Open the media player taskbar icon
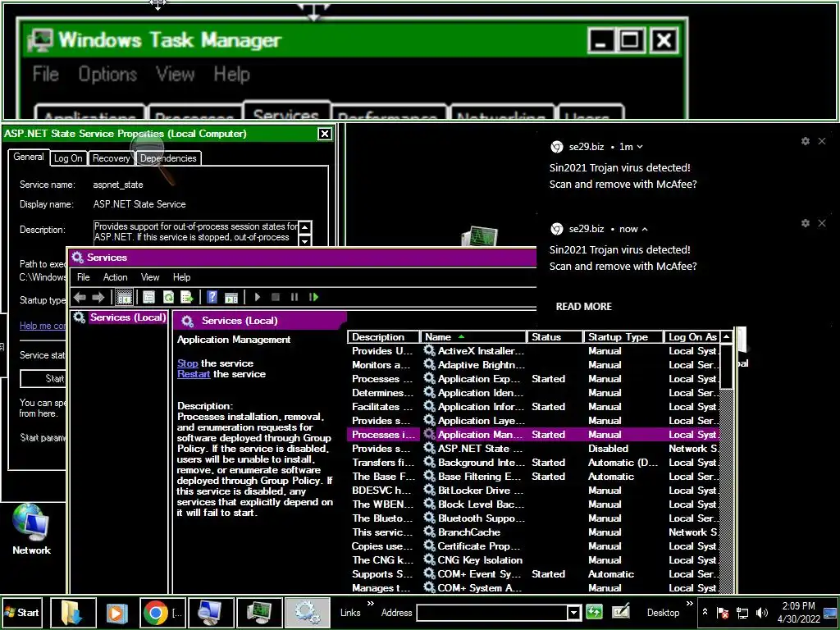The width and height of the screenshot is (840, 630). [x=116, y=612]
